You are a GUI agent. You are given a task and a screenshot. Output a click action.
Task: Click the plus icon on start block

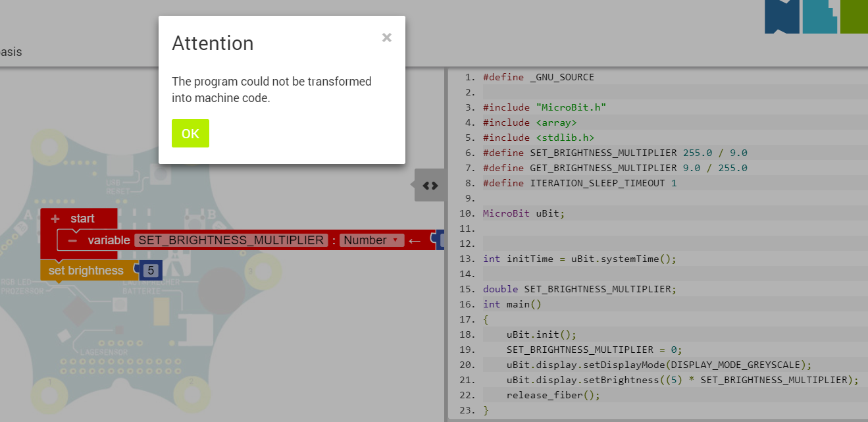[x=55, y=219]
